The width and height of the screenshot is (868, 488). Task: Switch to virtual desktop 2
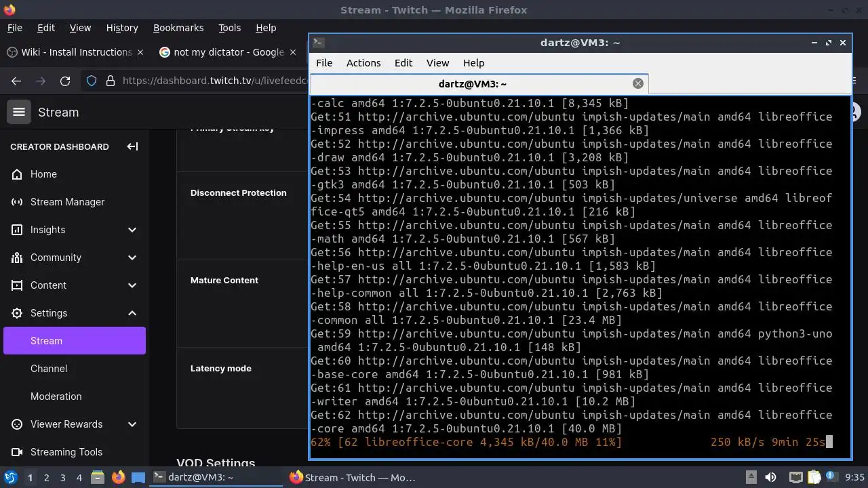46,478
